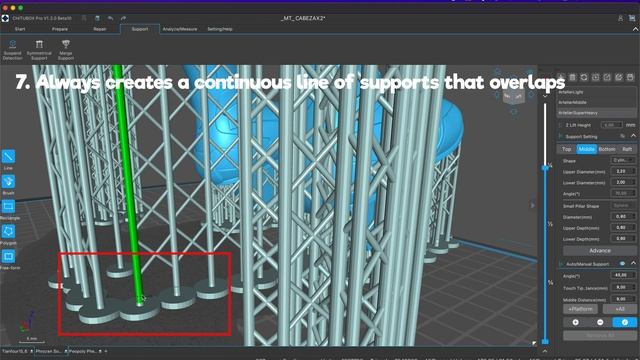This screenshot has height=360, width=640.
Task: Click the Lower Diameter input field
Action: coord(623,182)
